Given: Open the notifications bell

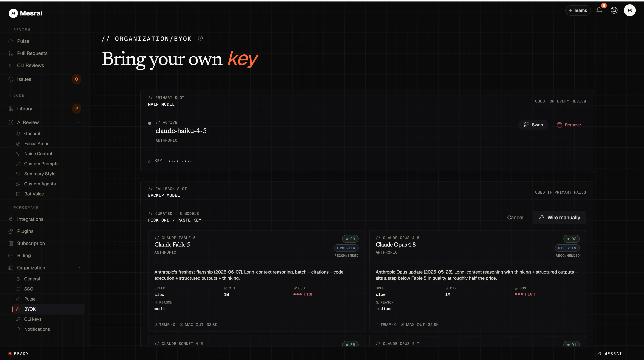Looking at the screenshot, I should coord(599,10).
